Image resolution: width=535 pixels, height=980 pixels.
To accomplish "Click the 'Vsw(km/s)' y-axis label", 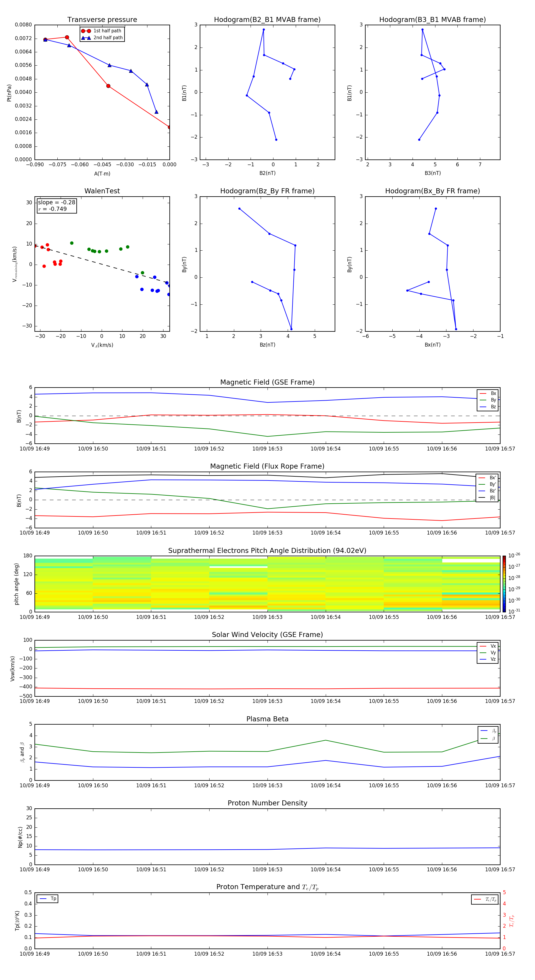I will point(12,668).
